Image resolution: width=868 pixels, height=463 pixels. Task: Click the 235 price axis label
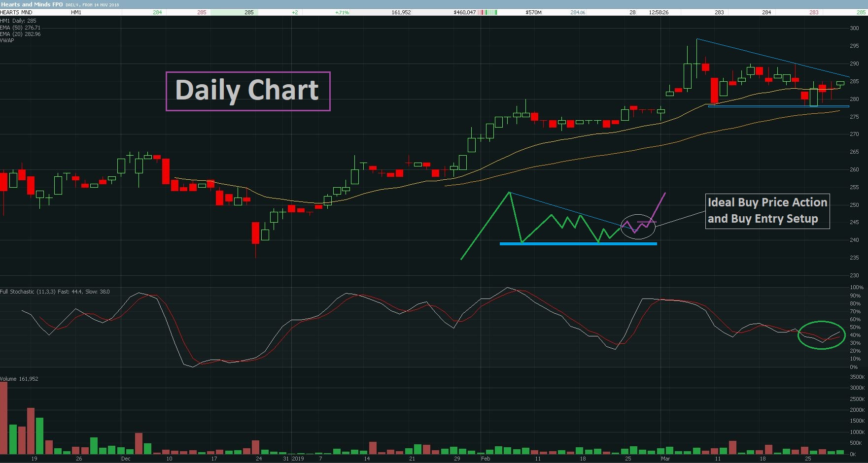tap(854, 258)
